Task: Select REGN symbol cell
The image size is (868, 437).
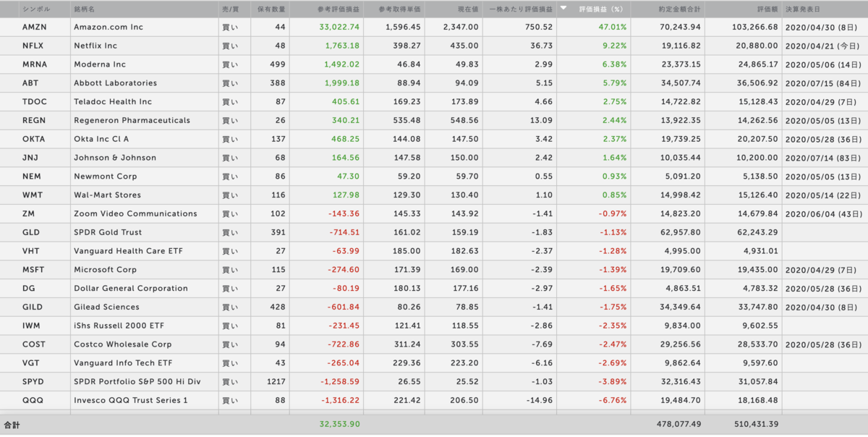Action: pos(34,120)
